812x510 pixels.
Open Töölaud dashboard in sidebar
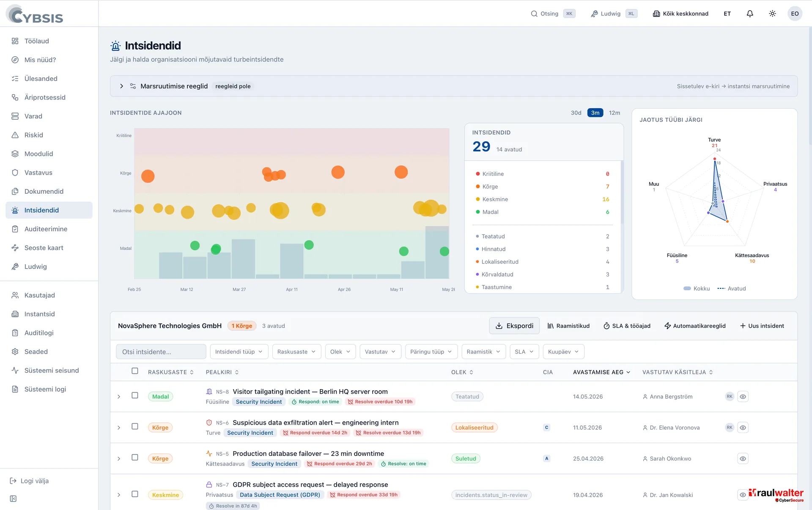tap(49, 41)
